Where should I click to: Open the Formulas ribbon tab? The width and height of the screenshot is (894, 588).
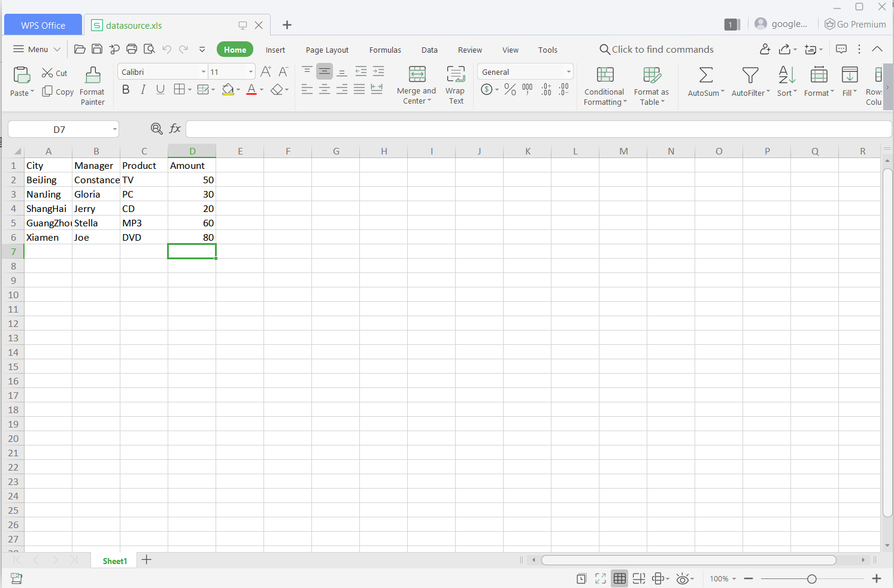click(x=385, y=50)
